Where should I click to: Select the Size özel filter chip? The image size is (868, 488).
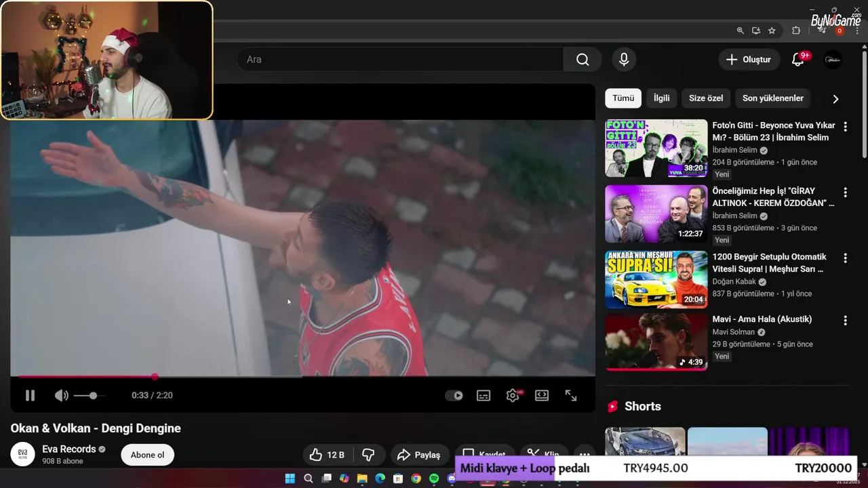tap(706, 98)
